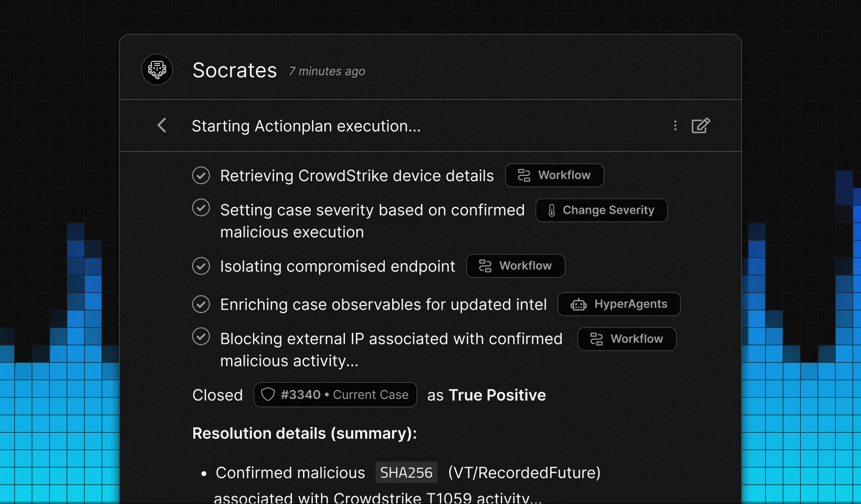Toggle checkmark for Retrieving CrowdStrike device details
Image resolution: width=861 pixels, height=504 pixels.
(x=201, y=175)
